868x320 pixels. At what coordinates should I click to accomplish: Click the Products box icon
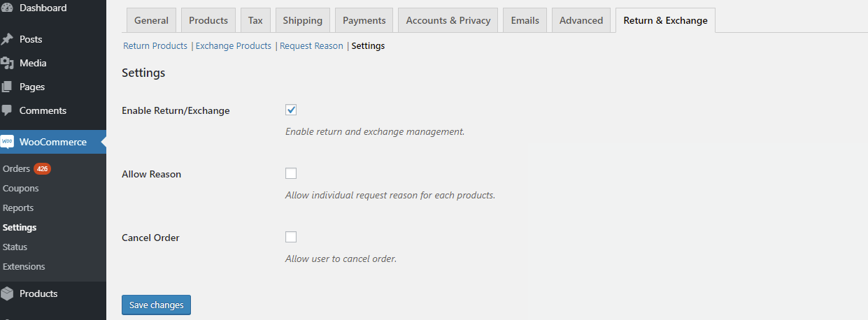8,293
